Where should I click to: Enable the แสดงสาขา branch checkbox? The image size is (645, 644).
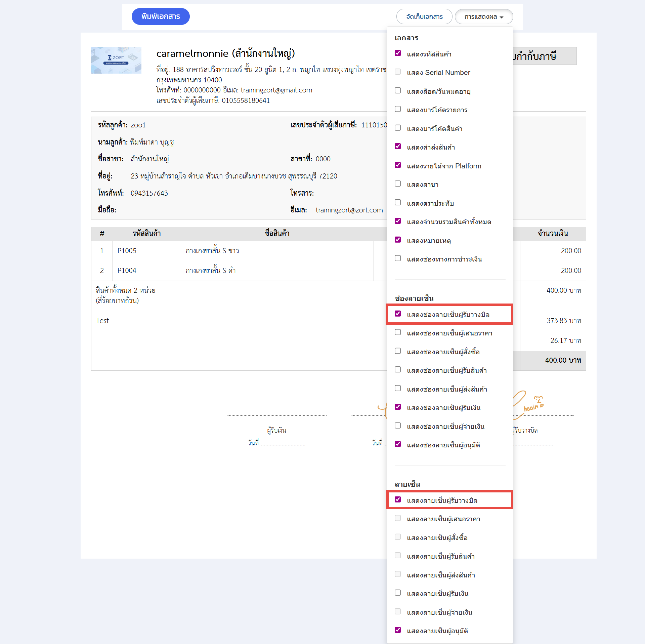click(398, 184)
